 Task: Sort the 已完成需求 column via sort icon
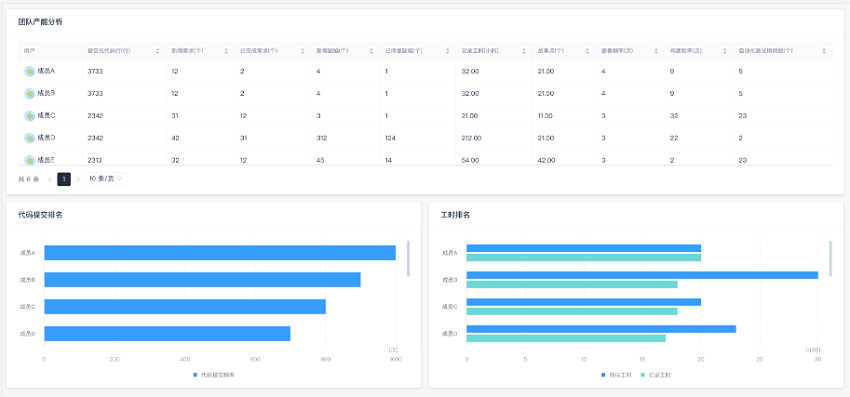click(302, 50)
